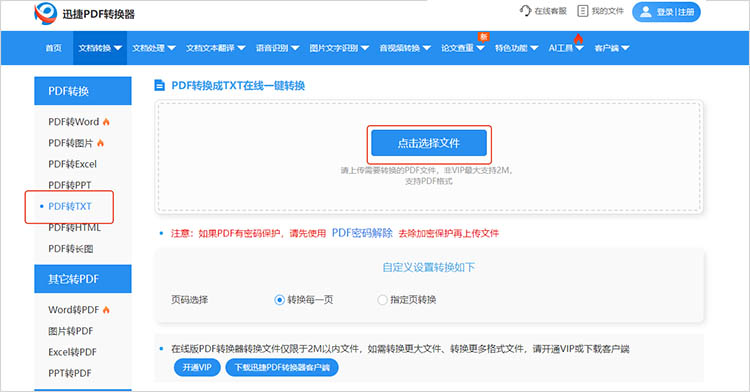Select 图片转PDF in sidebar

pyautogui.click(x=71, y=331)
